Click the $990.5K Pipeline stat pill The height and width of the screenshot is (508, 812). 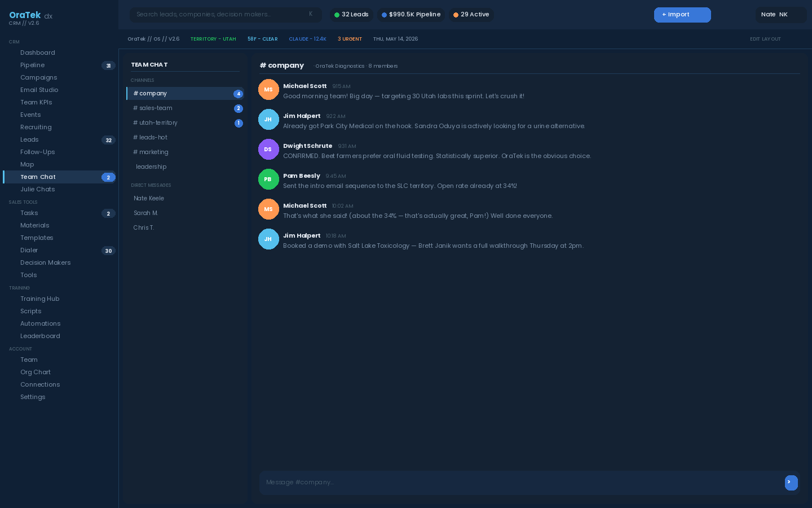411,15
